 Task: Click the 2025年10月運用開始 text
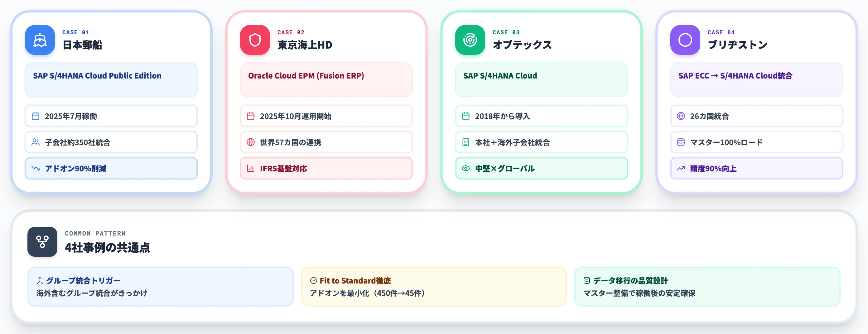point(296,116)
